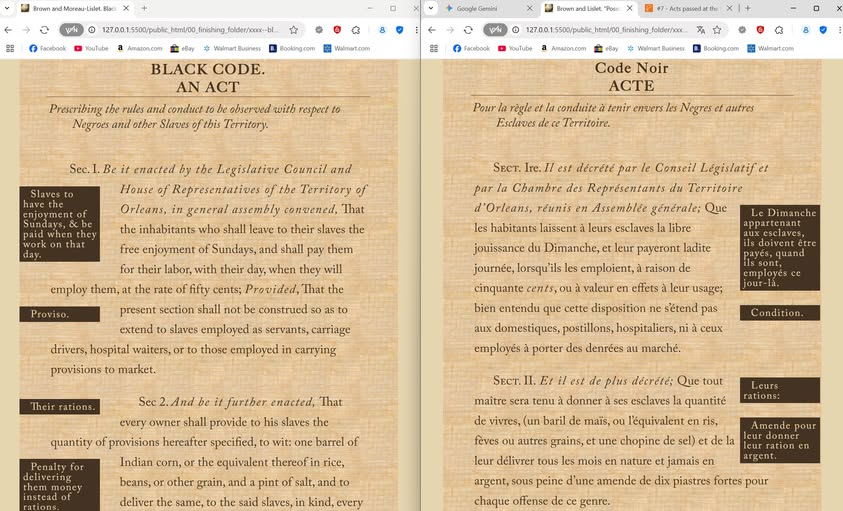Select the Brown and Lislet tab in right window

(x=588, y=8)
